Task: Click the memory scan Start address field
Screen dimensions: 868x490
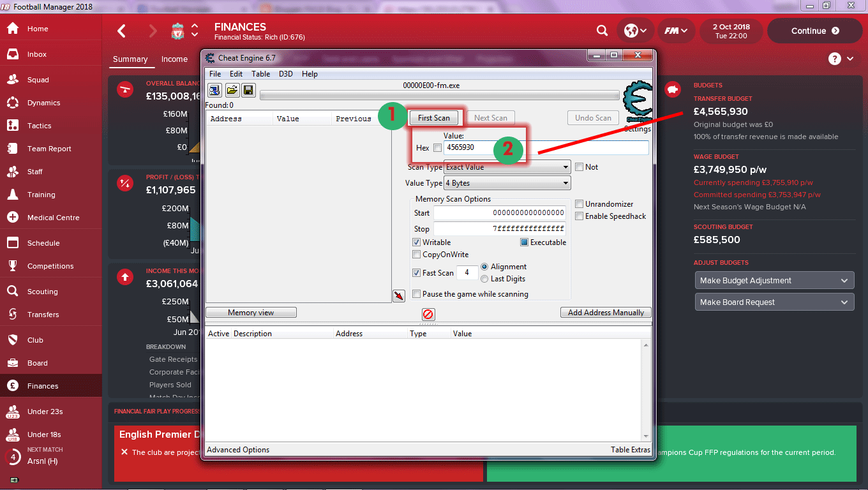Action: [x=500, y=212]
